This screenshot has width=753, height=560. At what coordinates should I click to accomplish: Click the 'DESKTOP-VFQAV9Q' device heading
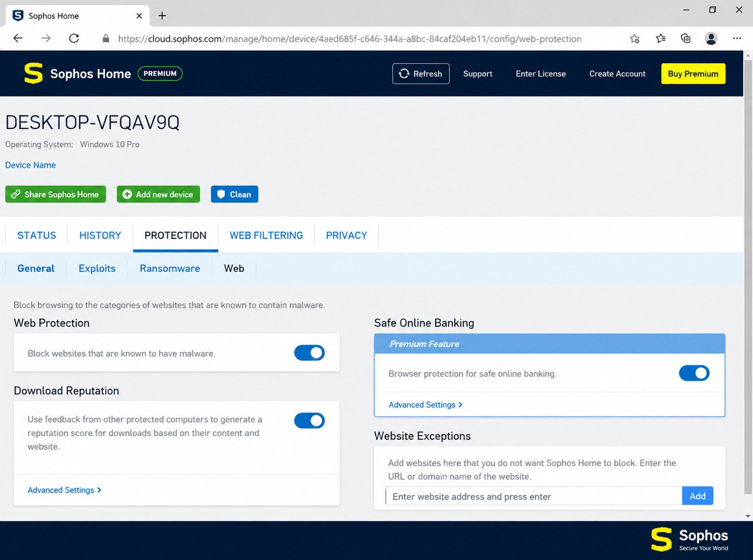(x=92, y=123)
